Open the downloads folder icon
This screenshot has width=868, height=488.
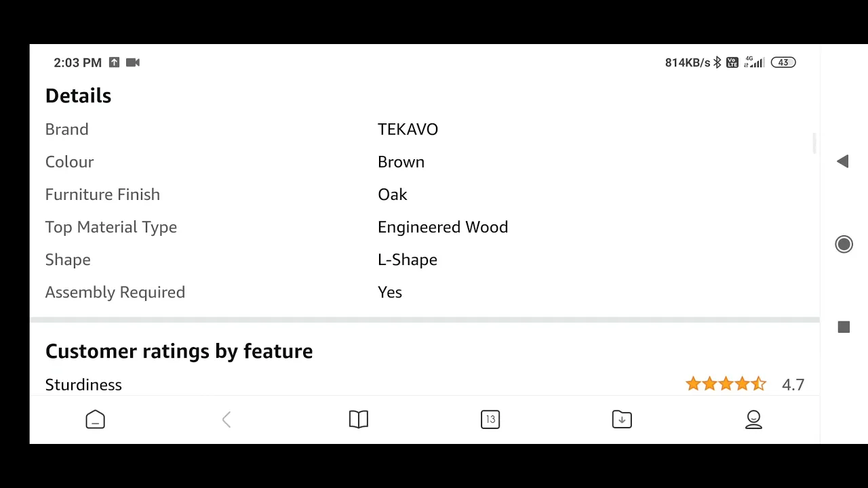coord(622,420)
